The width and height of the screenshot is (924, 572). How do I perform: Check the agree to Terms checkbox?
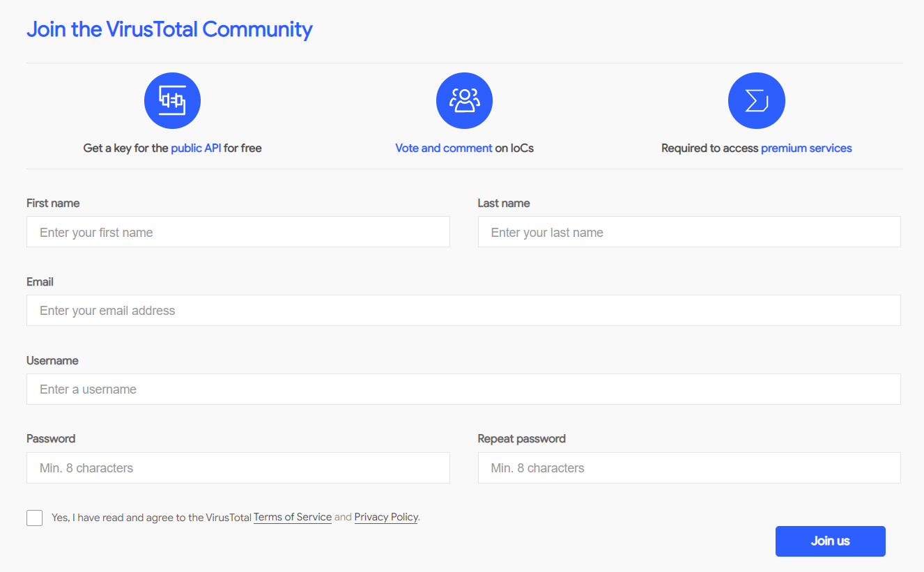pos(35,518)
